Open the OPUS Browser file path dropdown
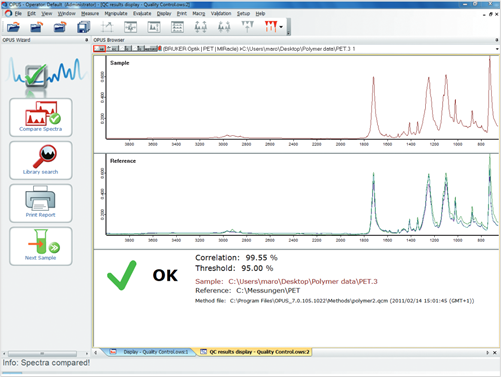This screenshot has width=501, height=377. [x=497, y=49]
